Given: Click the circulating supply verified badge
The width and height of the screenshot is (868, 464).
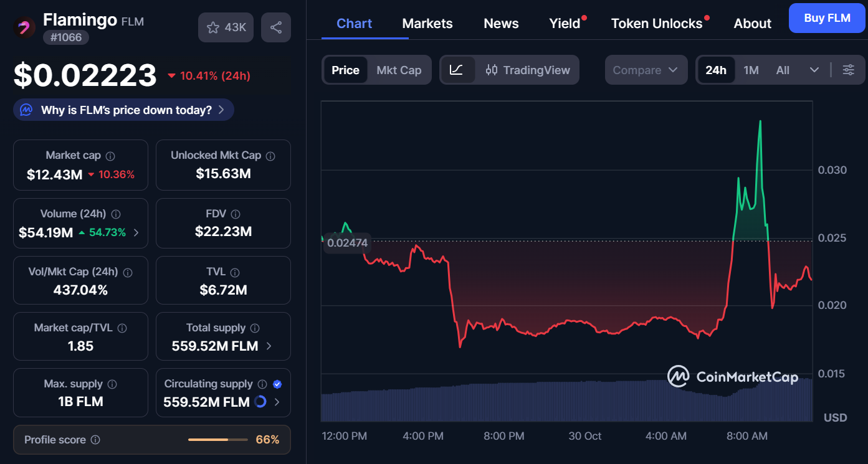Looking at the screenshot, I should click(277, 384).
